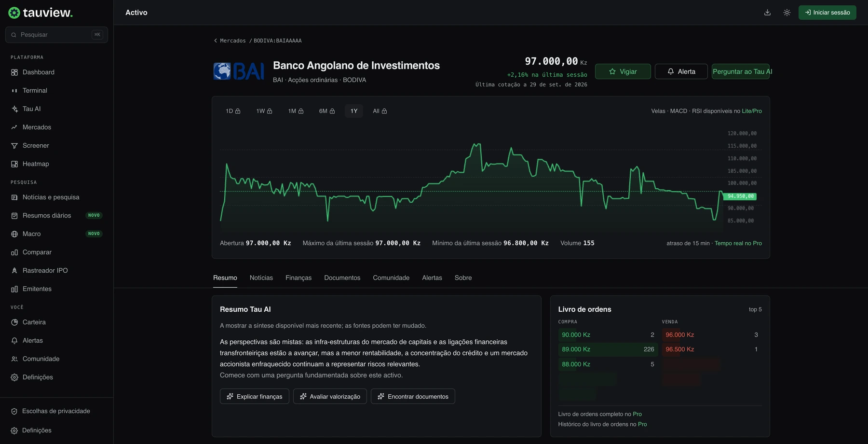Click Avaliar valorização button
The image size is (868, 444).
click(330, 396)
